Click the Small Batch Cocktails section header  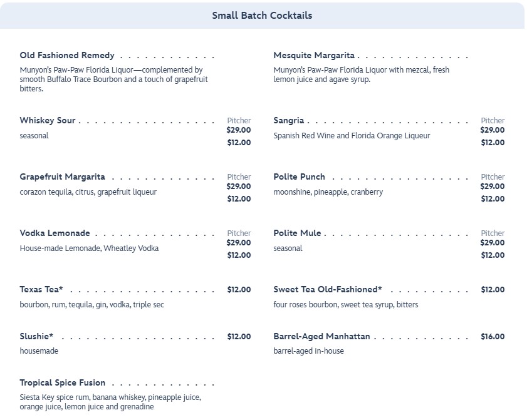click(262, 16)
